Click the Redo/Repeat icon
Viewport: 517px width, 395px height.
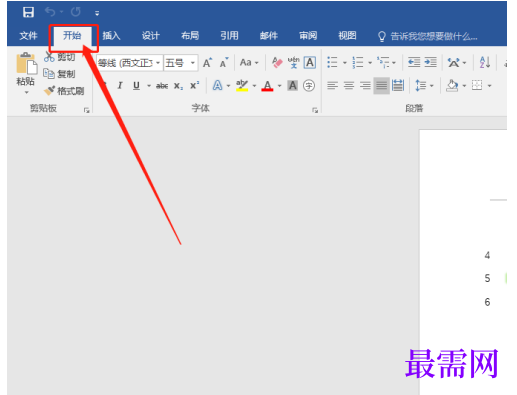[x=76, y=12]
